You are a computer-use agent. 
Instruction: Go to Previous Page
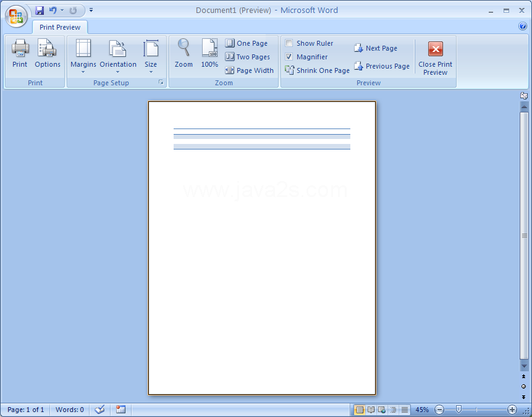pyautogui.click(x=382, y=66)
